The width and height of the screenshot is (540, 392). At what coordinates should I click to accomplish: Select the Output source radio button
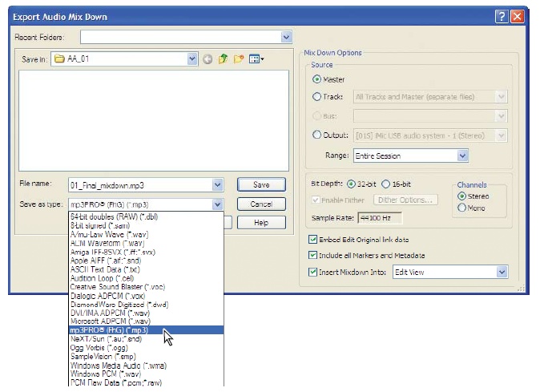(316, 135)
